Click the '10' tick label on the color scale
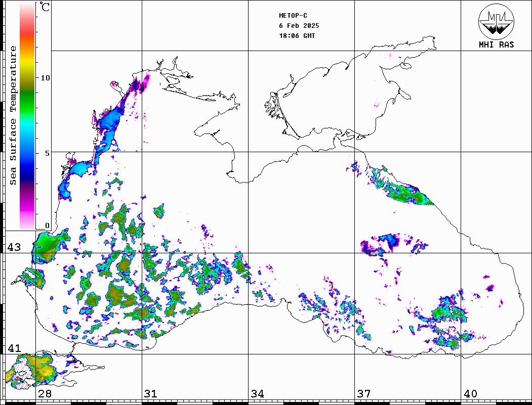Image resolution: width=532 pixels, height=405 pixels. [x=45, y=78]
